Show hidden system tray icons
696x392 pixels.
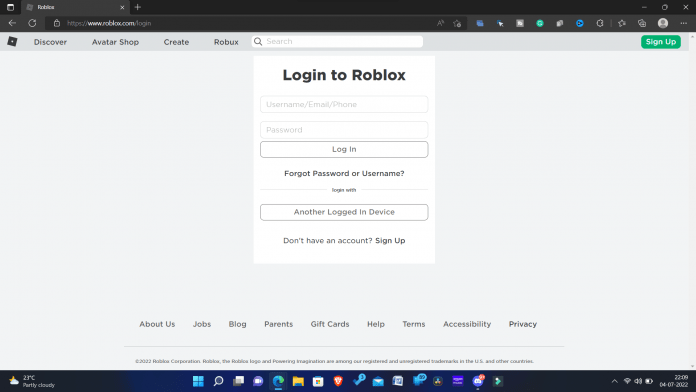[x=614, y=381]
